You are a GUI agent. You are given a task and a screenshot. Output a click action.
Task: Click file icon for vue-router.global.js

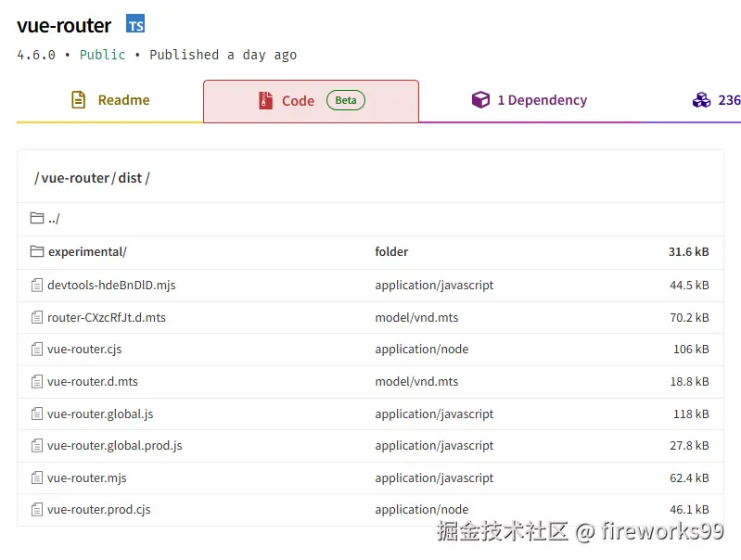point(37,414)
